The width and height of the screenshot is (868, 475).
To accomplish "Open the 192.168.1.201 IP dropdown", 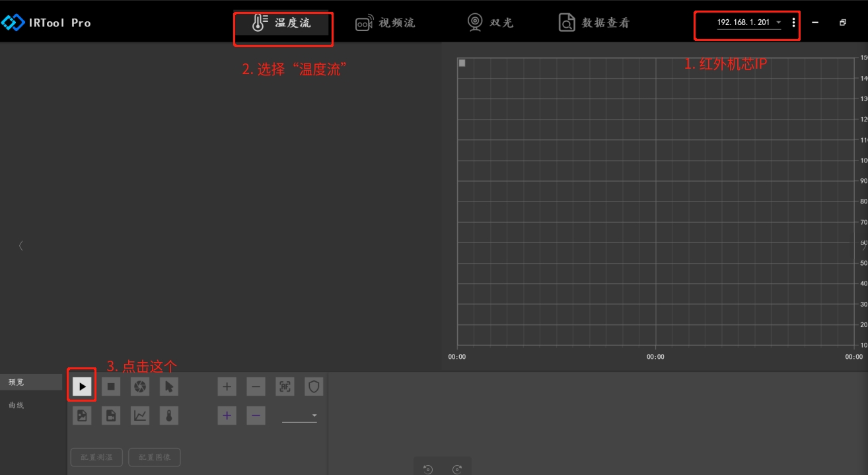I will click(x=748, y=22).
